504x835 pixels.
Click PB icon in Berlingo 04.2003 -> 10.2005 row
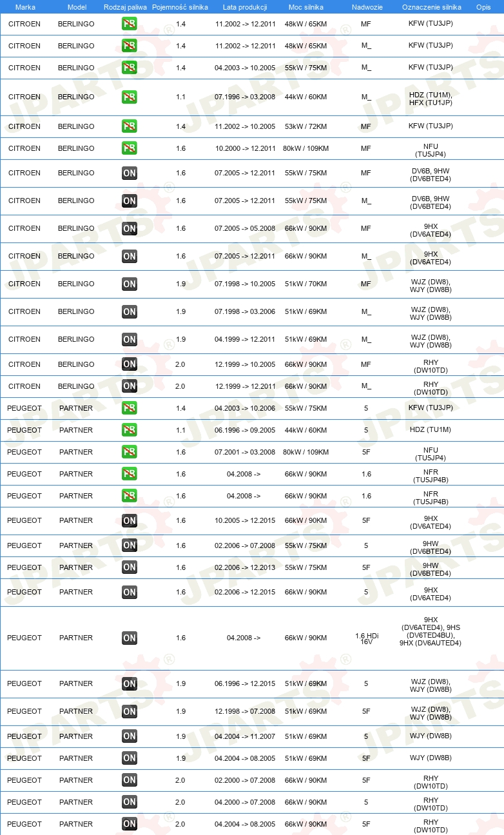point(130,68)
